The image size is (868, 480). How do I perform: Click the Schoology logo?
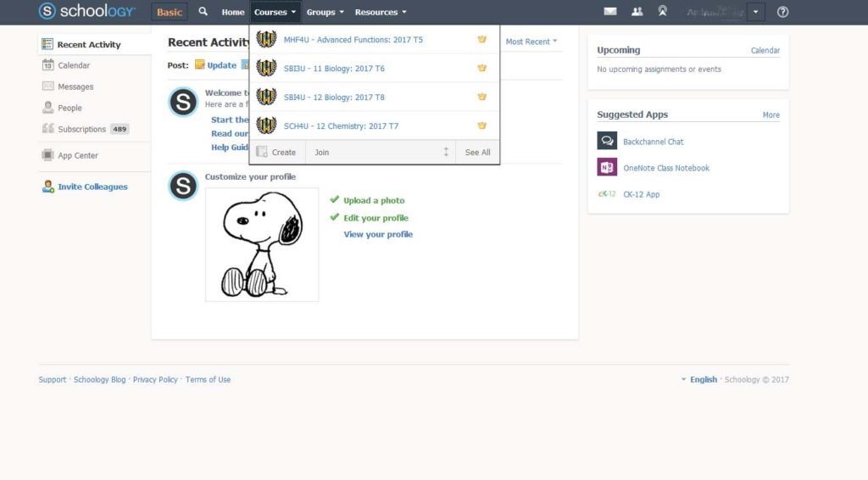click(86, 11)
